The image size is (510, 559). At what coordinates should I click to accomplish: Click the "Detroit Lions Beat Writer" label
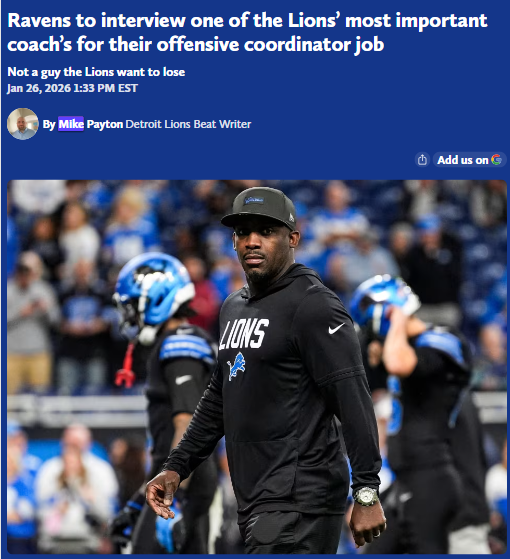point(188,124)
